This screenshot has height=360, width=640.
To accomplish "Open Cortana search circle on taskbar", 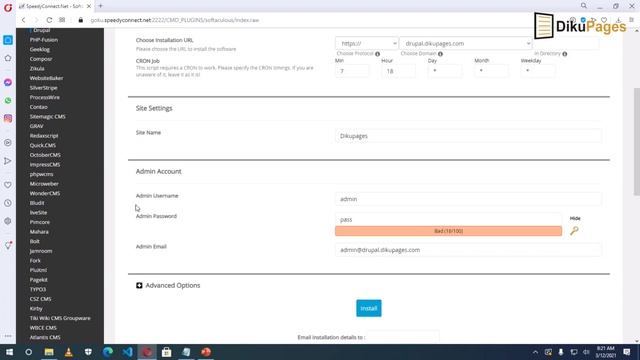I will click(x=29, y=352).
